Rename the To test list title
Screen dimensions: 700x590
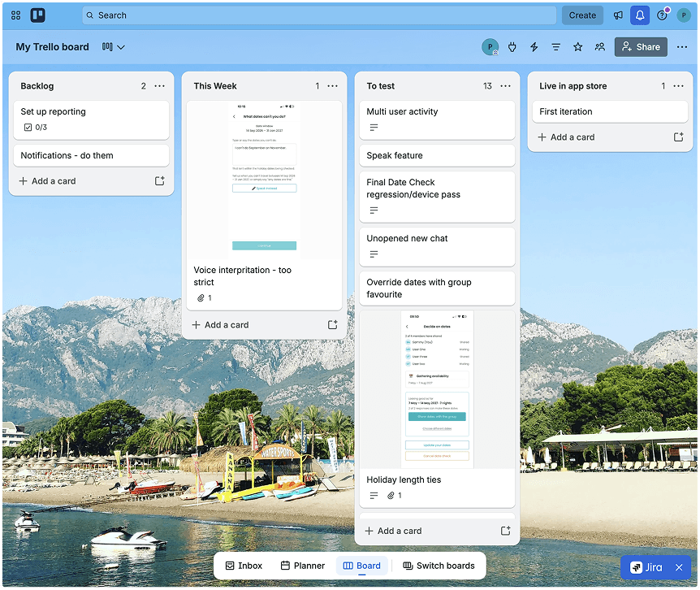(380, 86)
